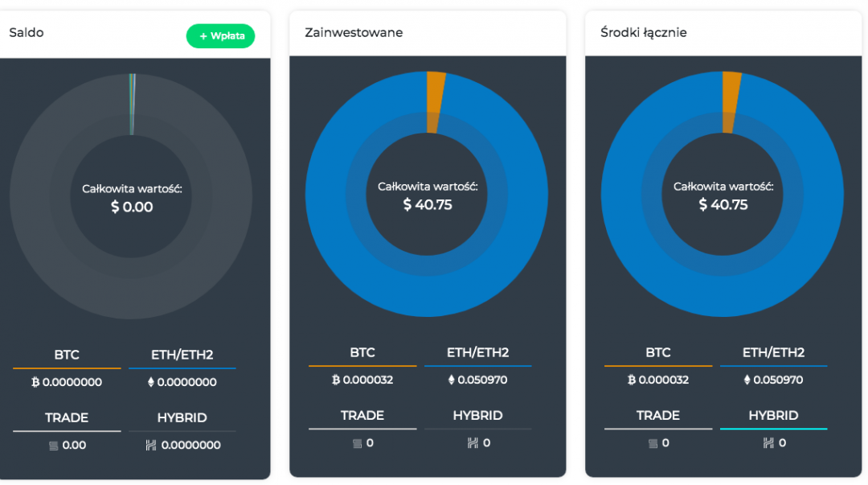Click Trade coin icon in Saldo card

coord(54,445)
